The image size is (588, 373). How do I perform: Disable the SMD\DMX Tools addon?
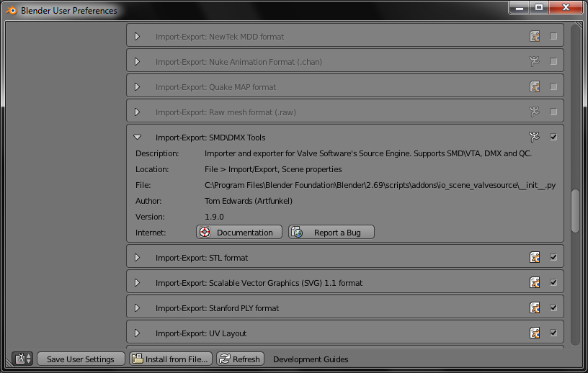(x=553, y=137)
